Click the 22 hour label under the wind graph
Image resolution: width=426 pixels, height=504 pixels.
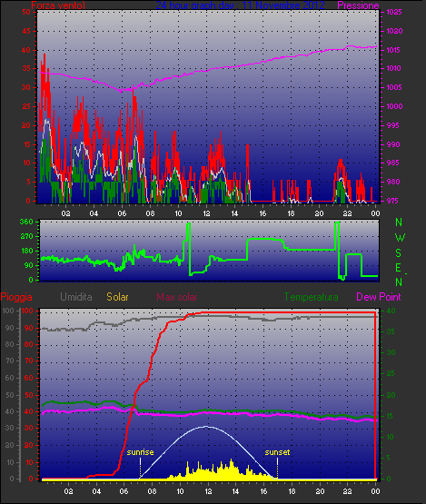pos(347,213)
